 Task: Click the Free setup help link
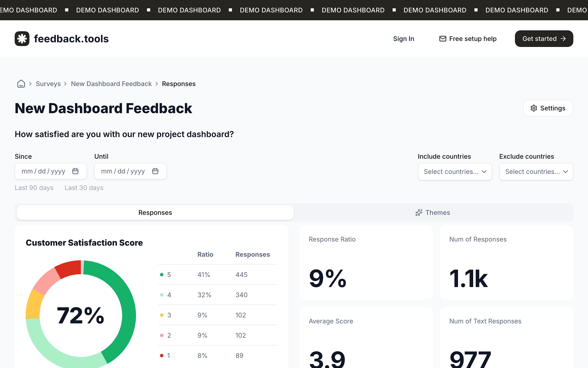[468, 39]
